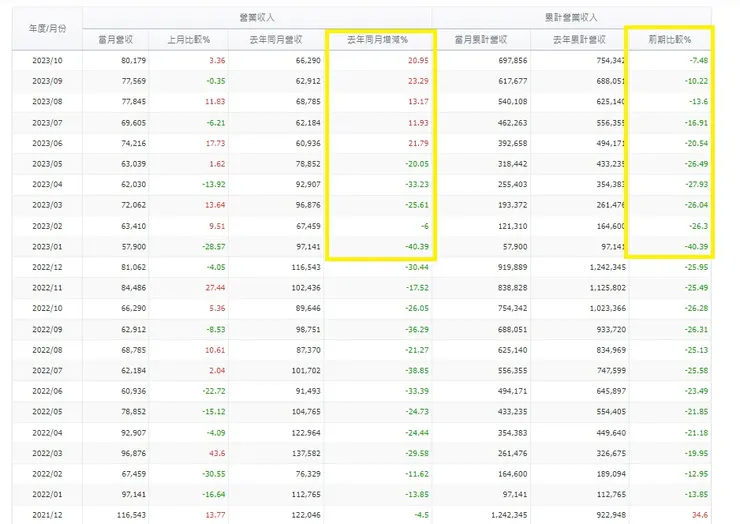740x524 pixels.
Task: Select the 2022/11 row date cell
Action: pyautogui.click(x=47, y=287)
